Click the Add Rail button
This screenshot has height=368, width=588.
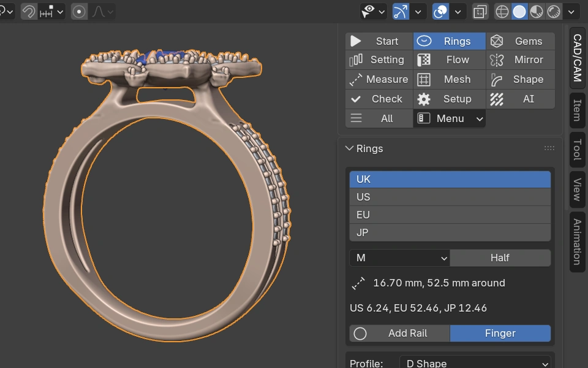pos(400,334)
